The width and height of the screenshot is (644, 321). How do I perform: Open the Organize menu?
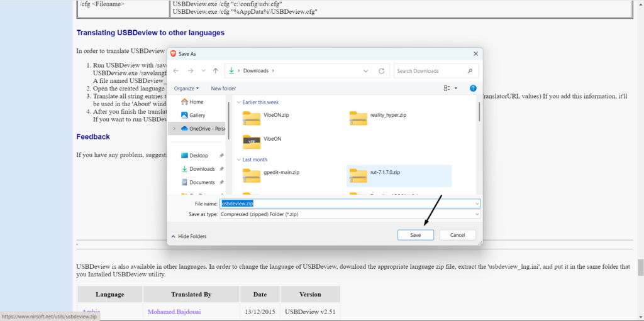tap(186, 89)
